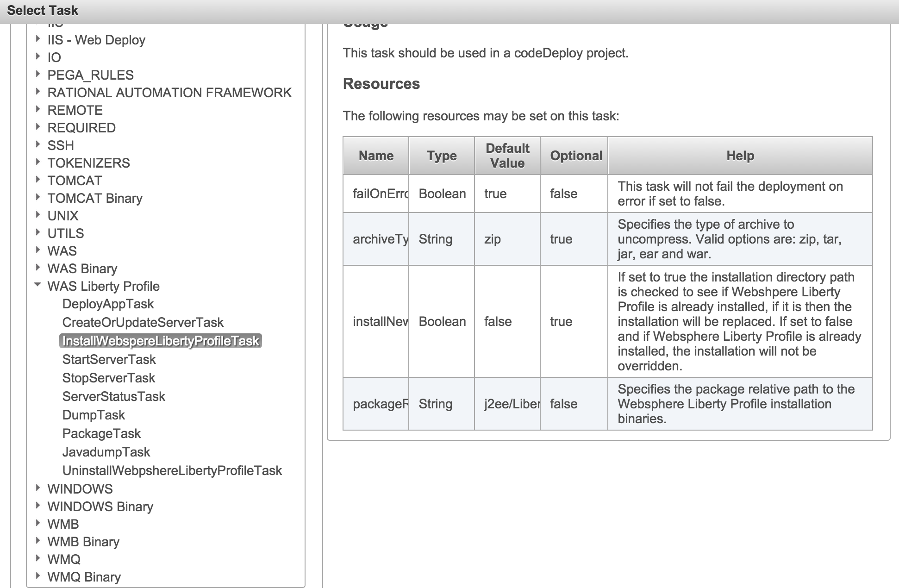The image size is (899, 588).
Task: Click the Type column header
Action: pos(442,156)
